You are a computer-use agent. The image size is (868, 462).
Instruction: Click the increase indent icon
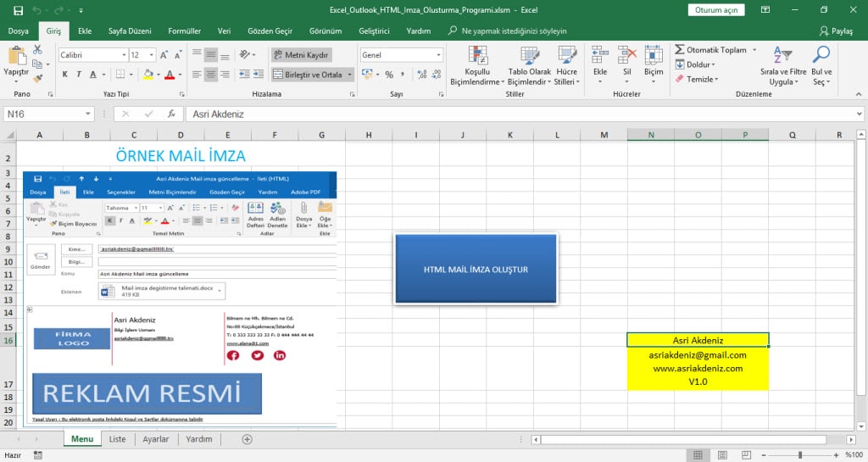(258, 74)
